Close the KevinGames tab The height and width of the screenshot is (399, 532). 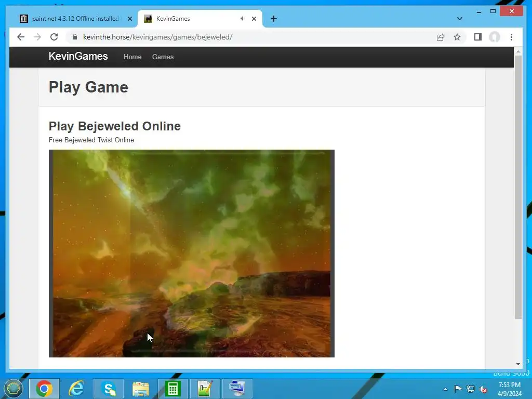pyautogui.click(x=254, y=19)
